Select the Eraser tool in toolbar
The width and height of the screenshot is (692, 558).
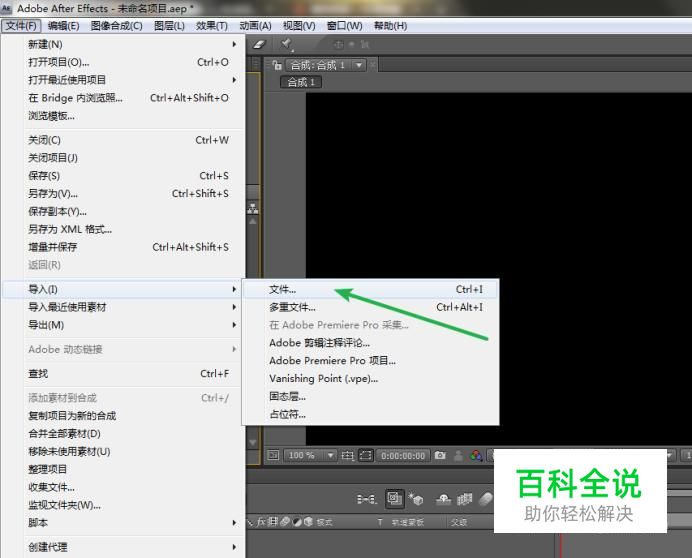(260, 44)
